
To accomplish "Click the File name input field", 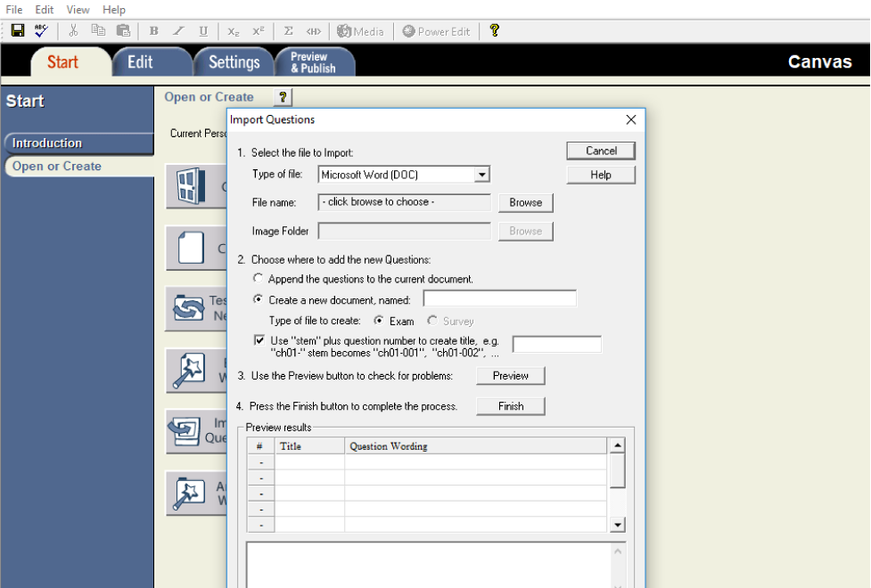I will coord(405,202).
